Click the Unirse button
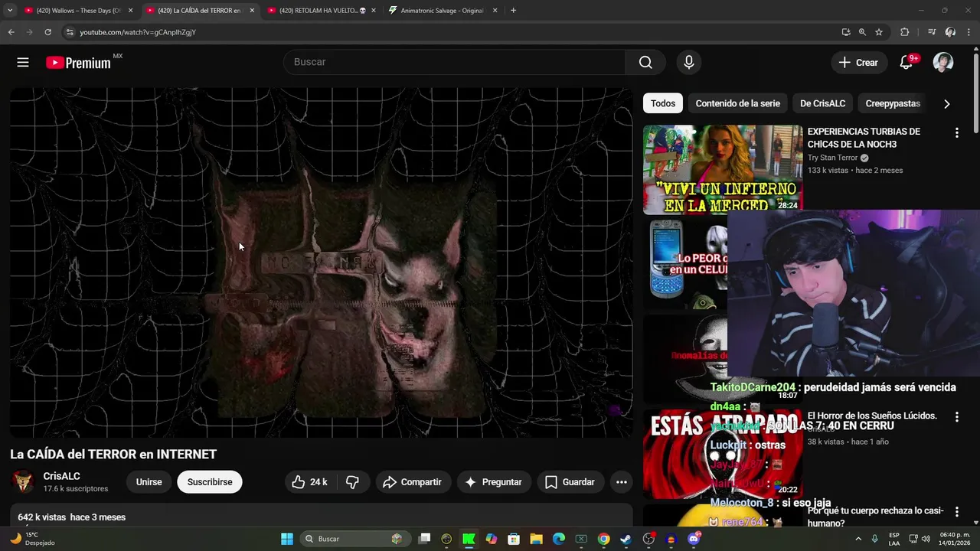Viewport: 980px width, 551px height. (149, 482)
